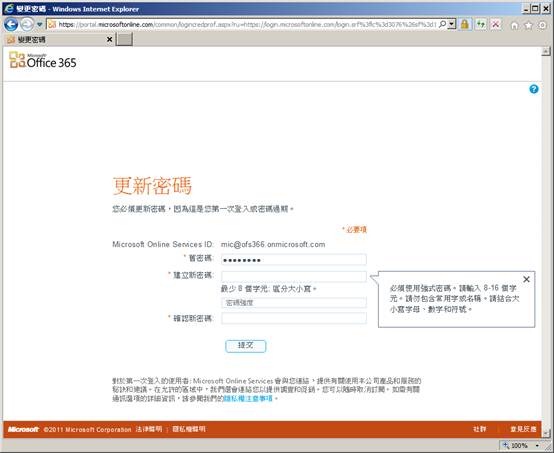Open the community (社群) footer link
Screen dimensions: 554x453
[479, 429]
